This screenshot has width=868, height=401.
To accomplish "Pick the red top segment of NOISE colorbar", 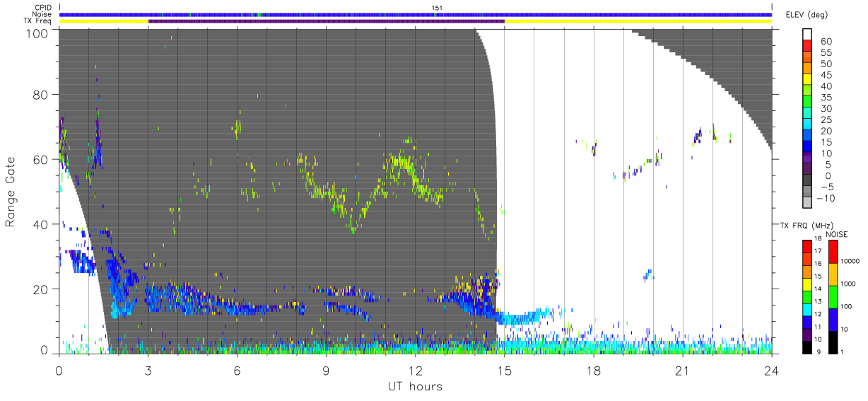I will pos(833,252).
